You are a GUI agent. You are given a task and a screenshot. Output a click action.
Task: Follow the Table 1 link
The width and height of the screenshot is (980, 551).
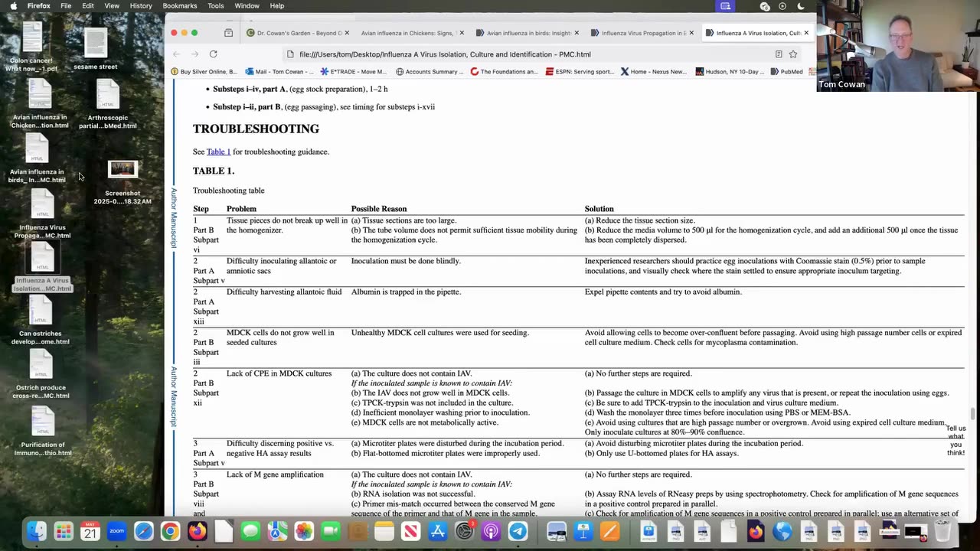click(x=218, y=152)
